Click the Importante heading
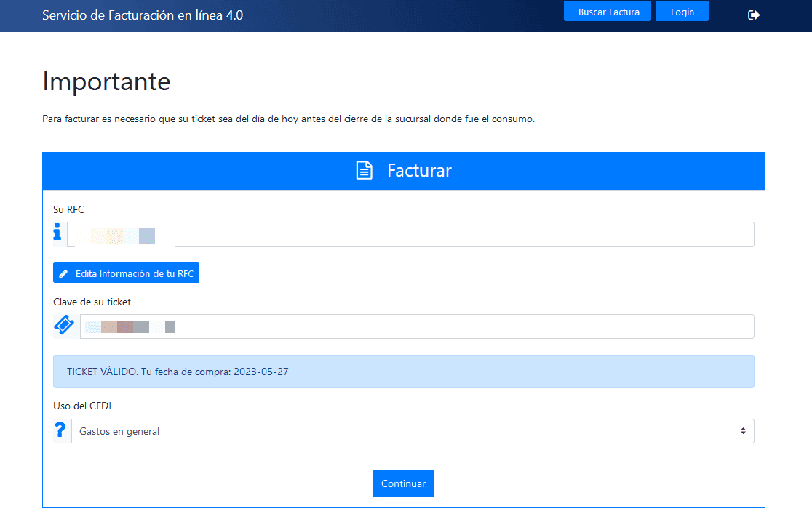This screenshot has width=812, height=522. click(106, 81)
